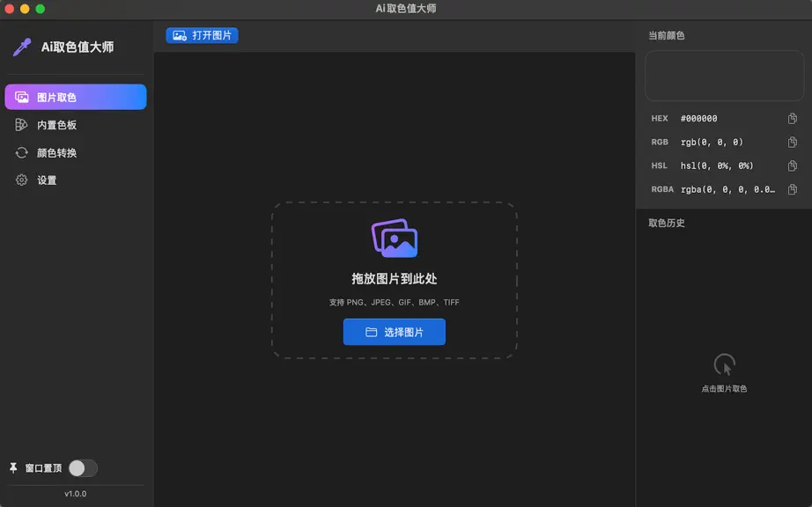812x507 pixels.
Task: Click the HEX value #000000
Action: click(x=698, y=119)
